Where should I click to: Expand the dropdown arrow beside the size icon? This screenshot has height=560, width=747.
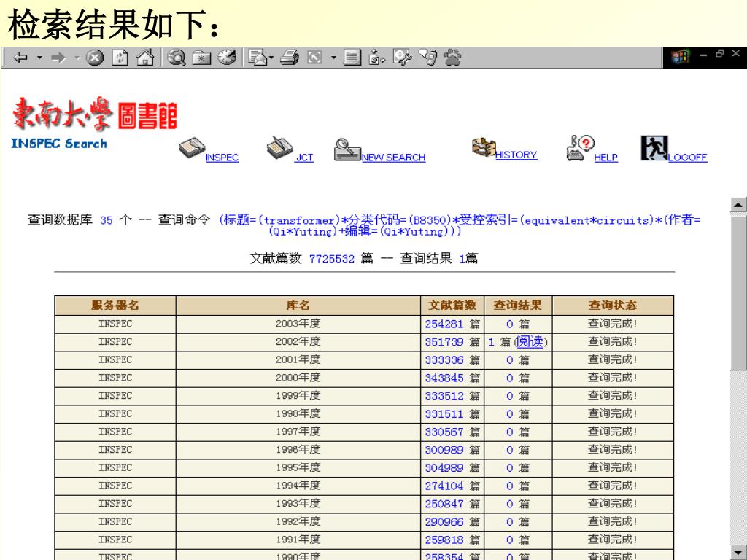tap(333, 58)
